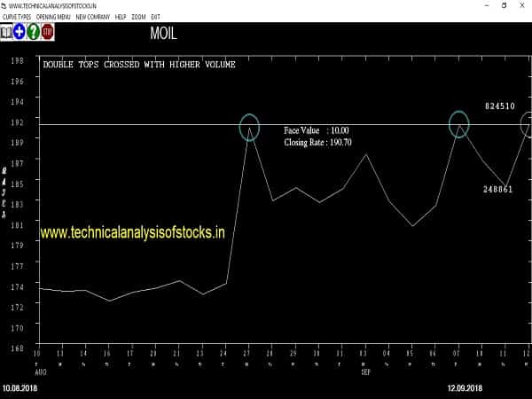This screenshot has height=399, width=532.
Task: Open the Curve Types menu
Action: pyautogui.click(x=17, y=17)
